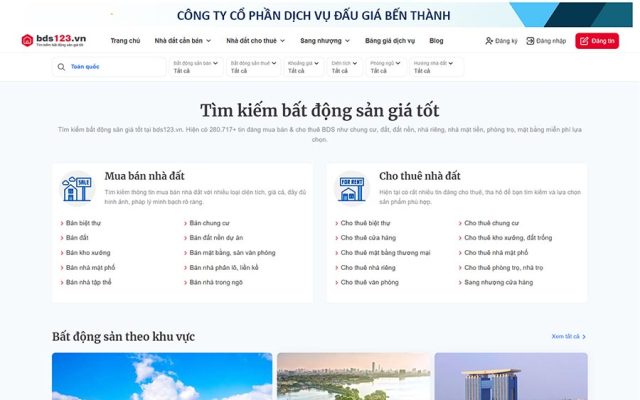
Task: Click the Đăng ký link
Action: (x=506, y=41)
